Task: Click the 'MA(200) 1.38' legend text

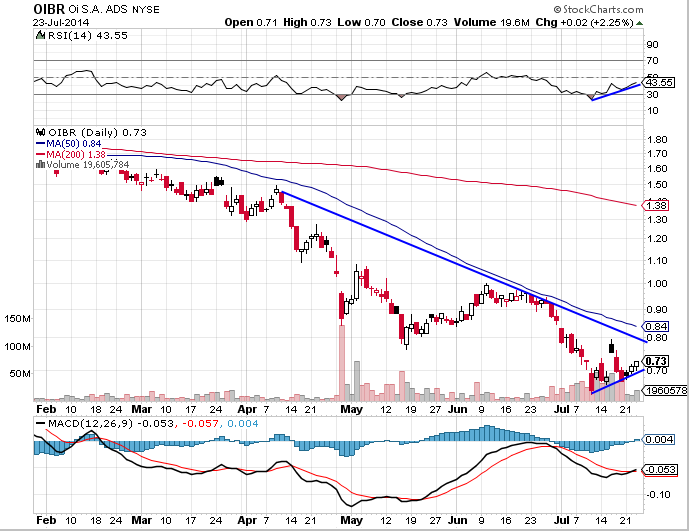Action: (x=76, y=154)
